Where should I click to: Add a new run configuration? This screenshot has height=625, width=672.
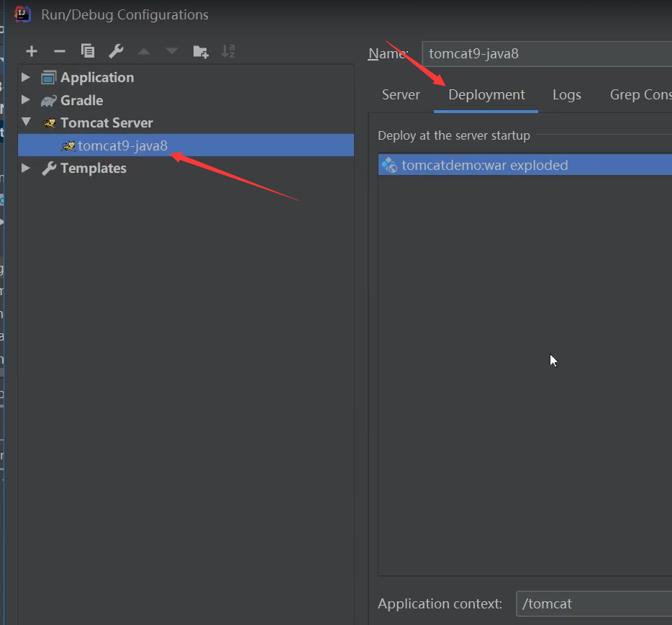tap(31, 51)
